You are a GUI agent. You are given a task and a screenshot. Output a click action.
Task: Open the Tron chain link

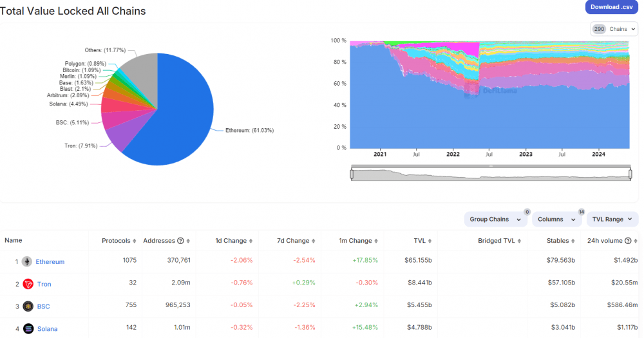coord(44,284)
